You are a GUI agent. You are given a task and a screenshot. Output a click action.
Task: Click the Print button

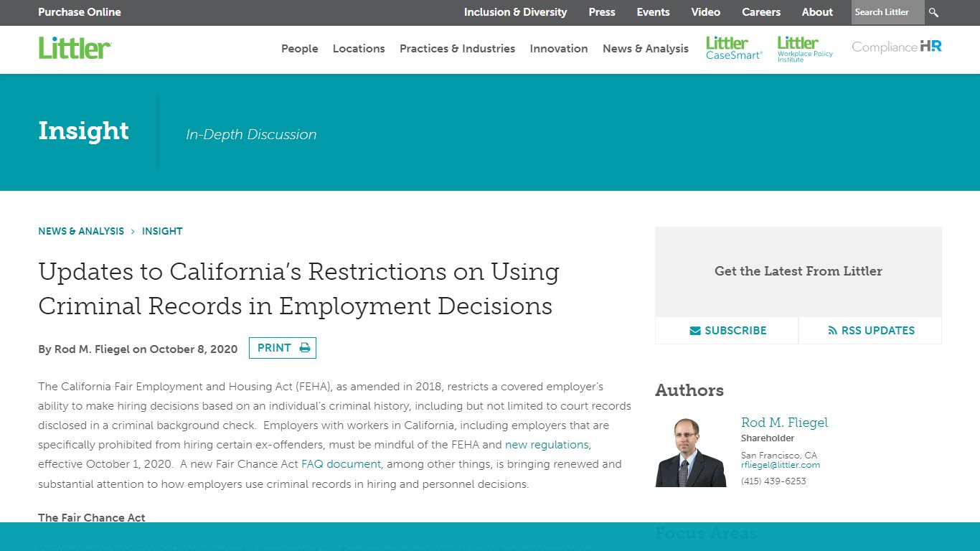point(283,348)
